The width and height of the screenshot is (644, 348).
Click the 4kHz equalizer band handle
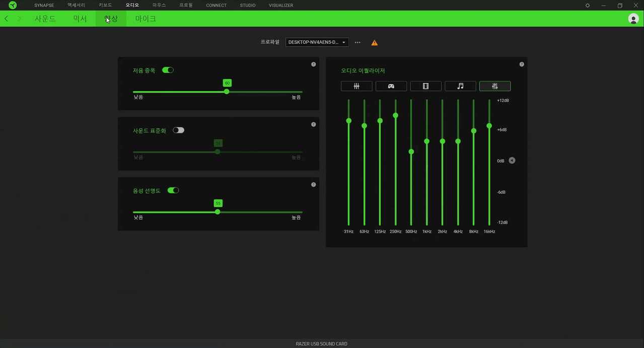(458, 142)
